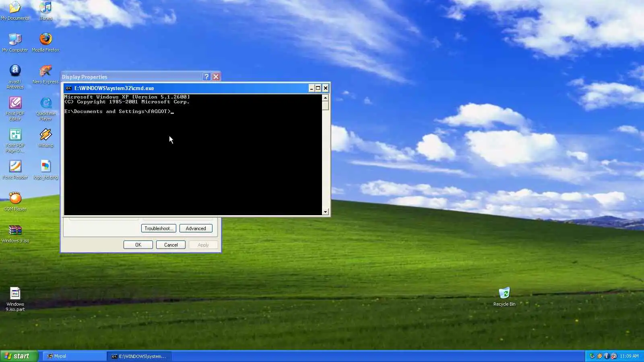644x362 pixels.
Task: Close the cmd.exe window
Action: (325, 88)
